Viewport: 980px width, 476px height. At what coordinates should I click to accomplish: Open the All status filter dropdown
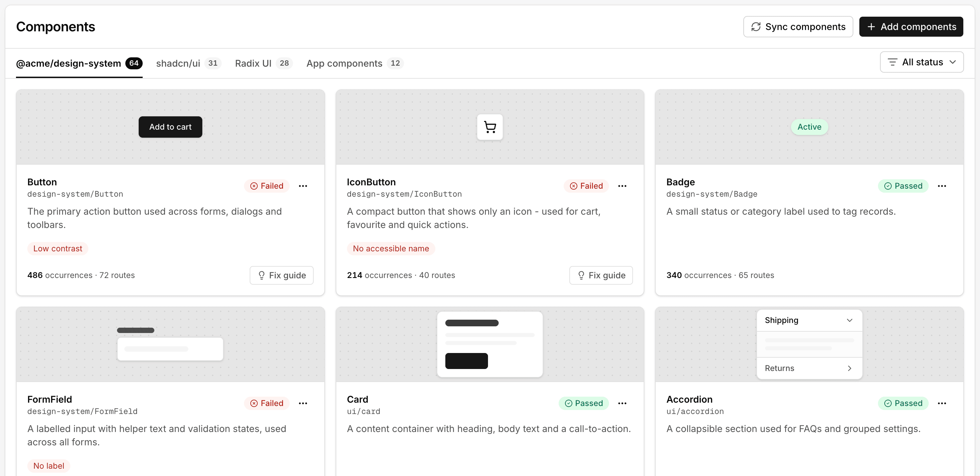coord(921,62)
